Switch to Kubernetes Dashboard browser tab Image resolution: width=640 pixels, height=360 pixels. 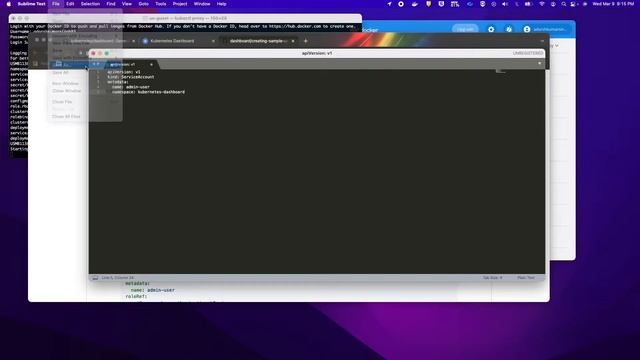tap(172, 41)
